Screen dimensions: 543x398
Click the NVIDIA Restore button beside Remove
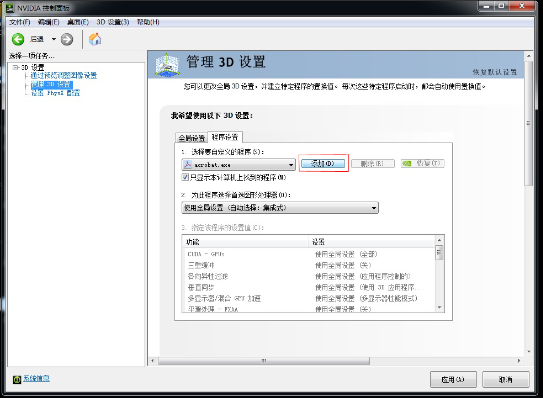click(422, 163)
